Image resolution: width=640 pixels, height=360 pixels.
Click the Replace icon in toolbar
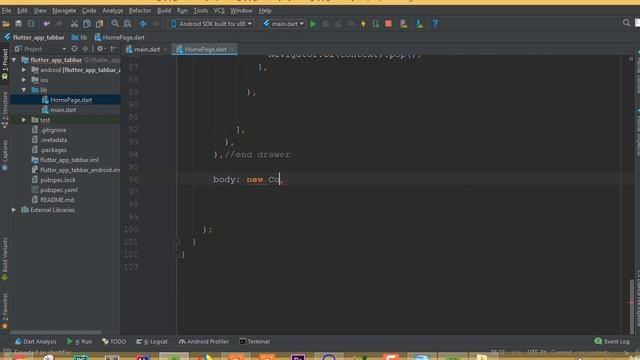coord(127,24)
